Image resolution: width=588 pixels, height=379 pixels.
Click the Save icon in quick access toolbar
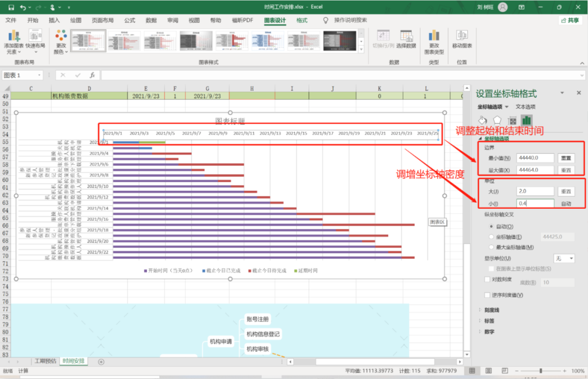(11, 7)
